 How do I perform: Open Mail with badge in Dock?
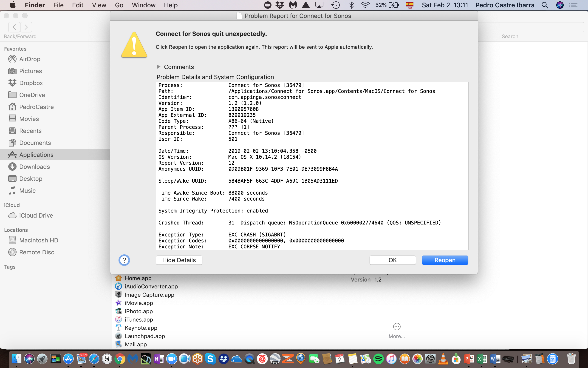pyautogui.click(x=81, y=359)
